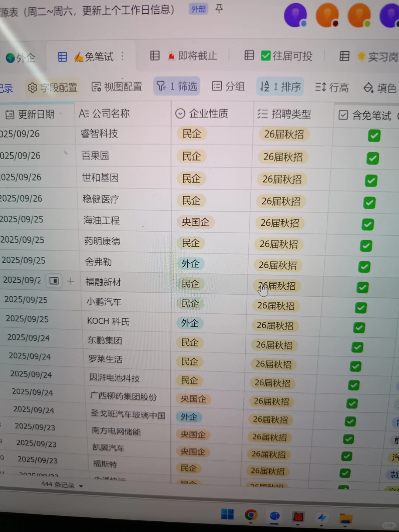Click the 民企 tag for 睿智科技

tap(192, 134)
